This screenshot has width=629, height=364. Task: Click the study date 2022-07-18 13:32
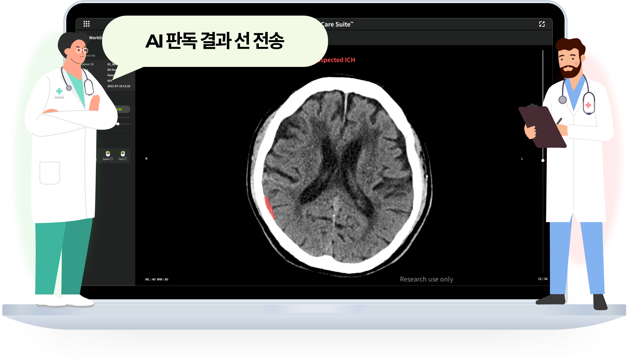pos(119,86)
